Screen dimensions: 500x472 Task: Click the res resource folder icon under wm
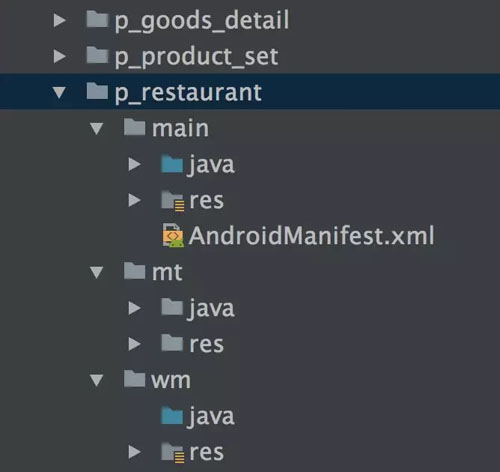pos(173,452)
